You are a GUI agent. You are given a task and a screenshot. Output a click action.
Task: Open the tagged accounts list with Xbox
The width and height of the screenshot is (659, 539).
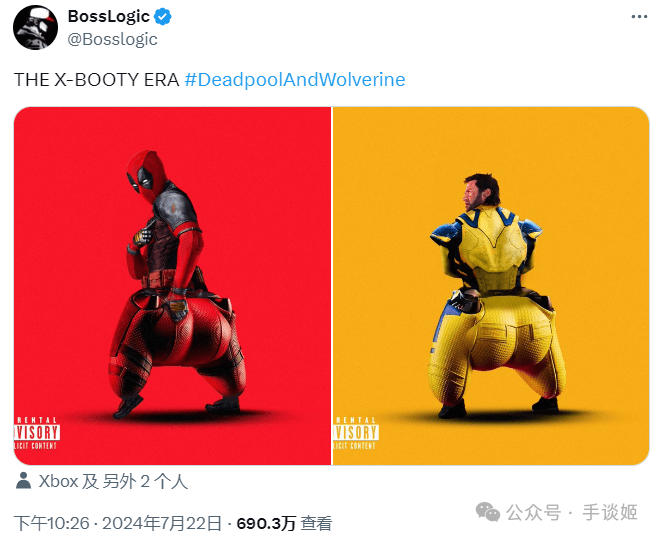[x=113, y=481]
